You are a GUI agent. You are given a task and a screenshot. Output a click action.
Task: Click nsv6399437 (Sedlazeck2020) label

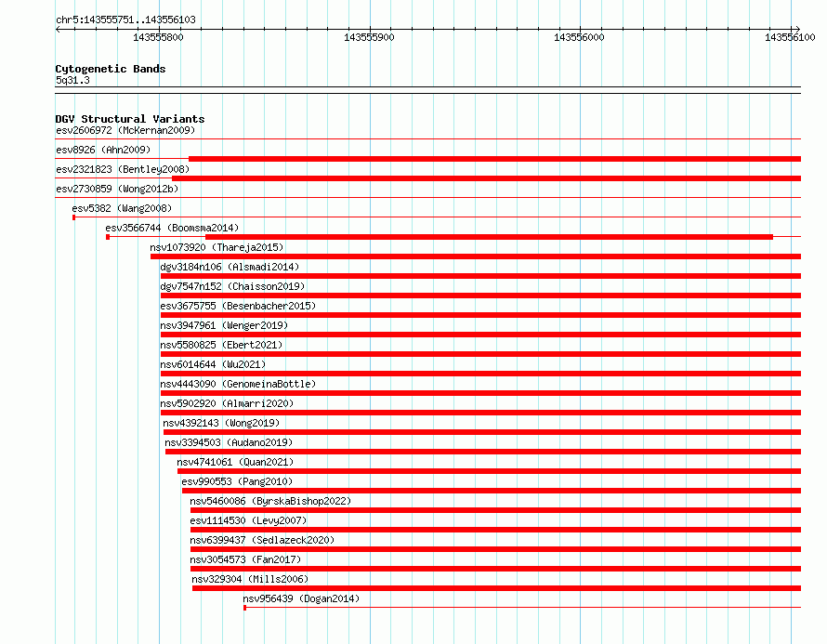[262, 540]
